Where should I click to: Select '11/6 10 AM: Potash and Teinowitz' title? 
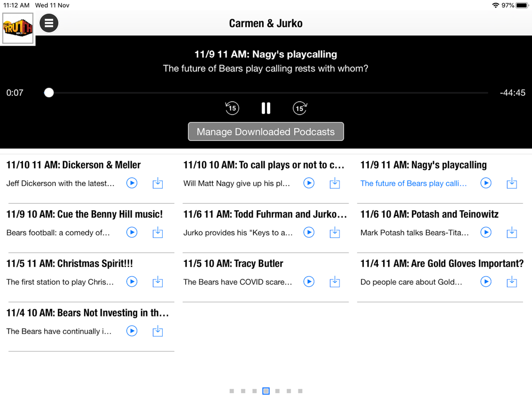[x=429, y=214]
